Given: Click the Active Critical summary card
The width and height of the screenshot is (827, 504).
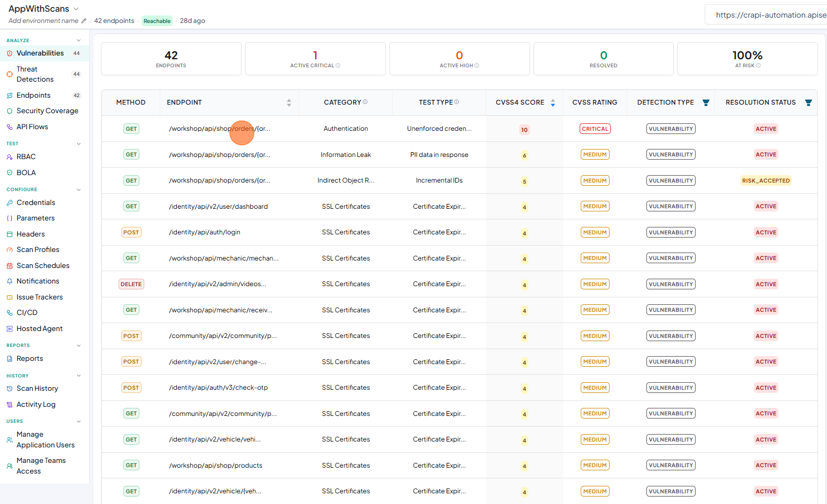Looking at the screenshot, I should (x=315, y=59).
